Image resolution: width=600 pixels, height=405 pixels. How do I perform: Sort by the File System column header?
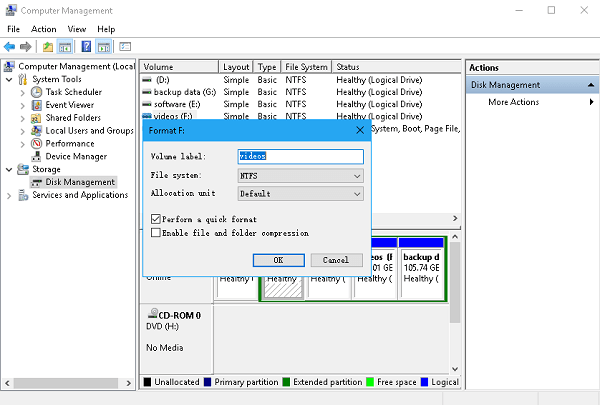306,67
